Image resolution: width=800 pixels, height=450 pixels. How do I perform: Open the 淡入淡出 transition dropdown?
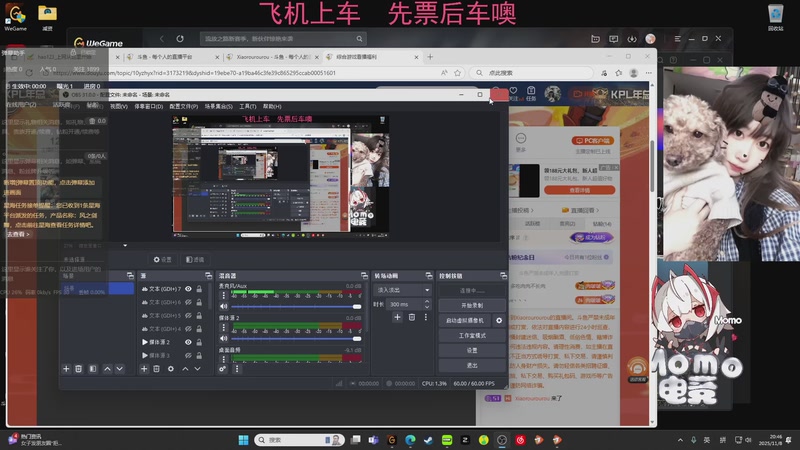coord(403,290)
